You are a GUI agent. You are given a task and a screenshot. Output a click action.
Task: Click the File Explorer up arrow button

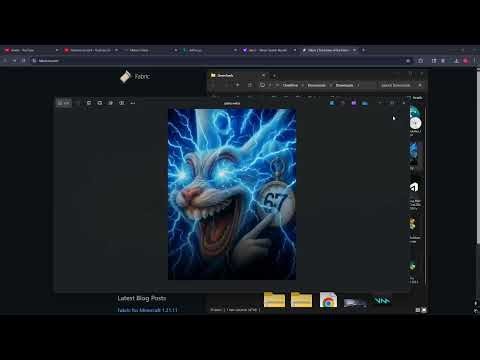[x=237, y=85]
